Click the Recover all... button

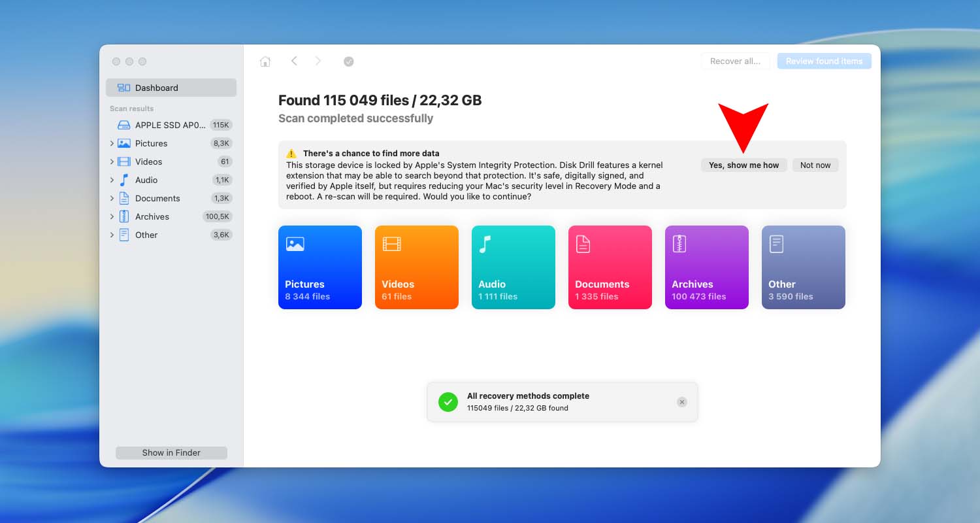pos(735,61)
